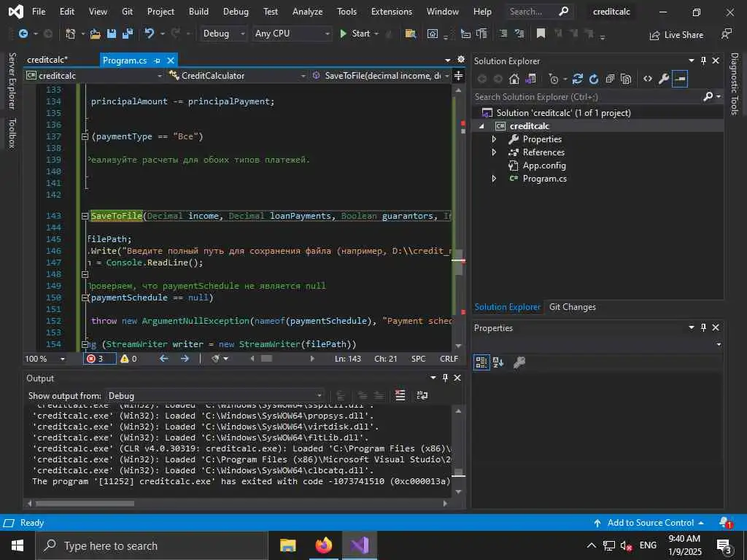Toggle auto-hide pin on Properties panel

(703, 327)
